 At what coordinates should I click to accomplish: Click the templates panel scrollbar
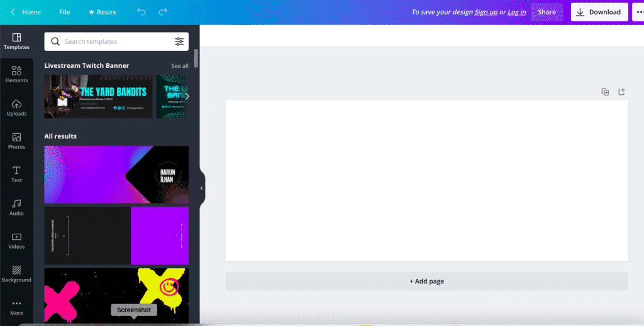click(x=196, y=58)
